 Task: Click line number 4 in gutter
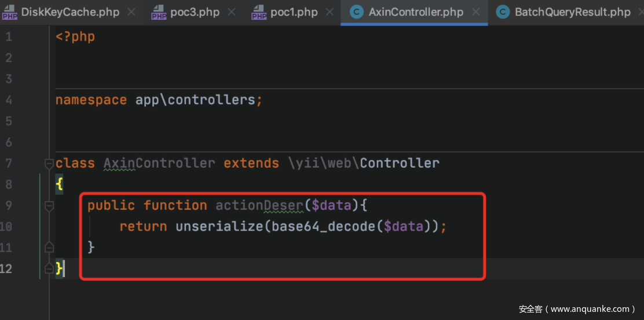pyautogui.click(x=9, y=100)
